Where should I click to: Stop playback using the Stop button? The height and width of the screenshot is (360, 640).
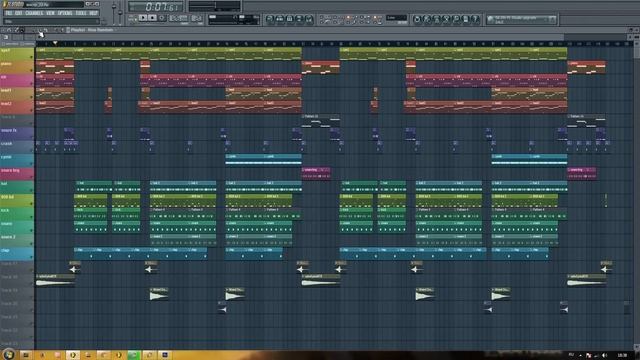(x=152, y=18)
